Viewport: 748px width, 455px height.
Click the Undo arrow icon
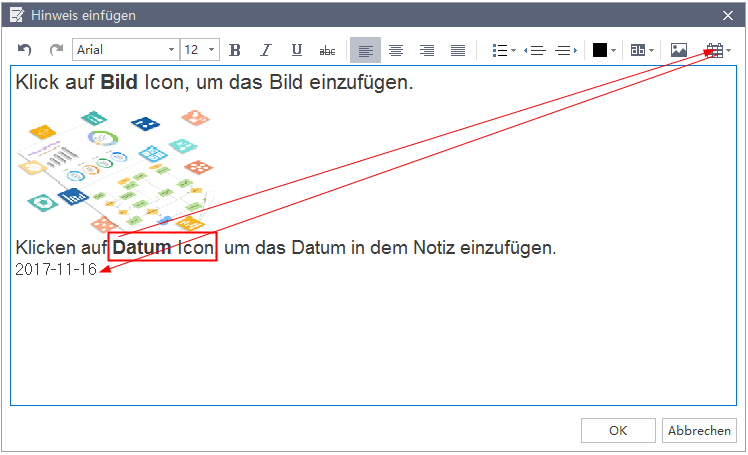pos(24,50)
